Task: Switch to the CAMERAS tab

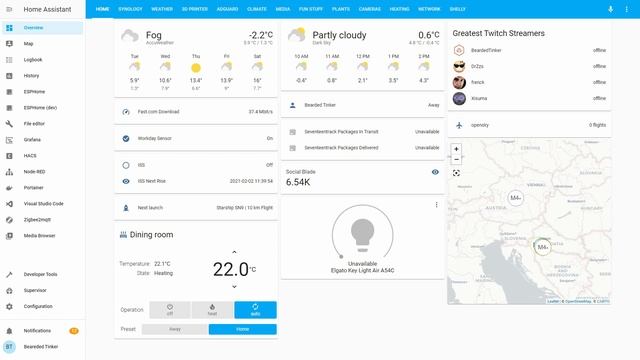Action: pos(370,9)
